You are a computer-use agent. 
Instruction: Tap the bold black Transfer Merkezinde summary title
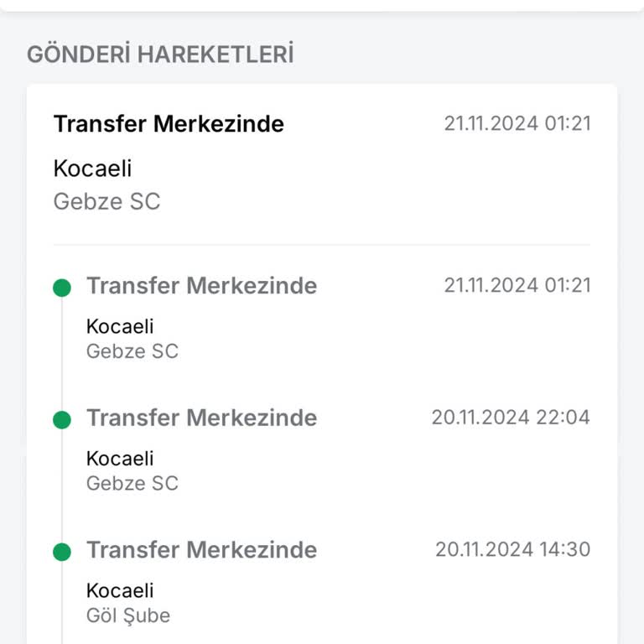[169, 124]
